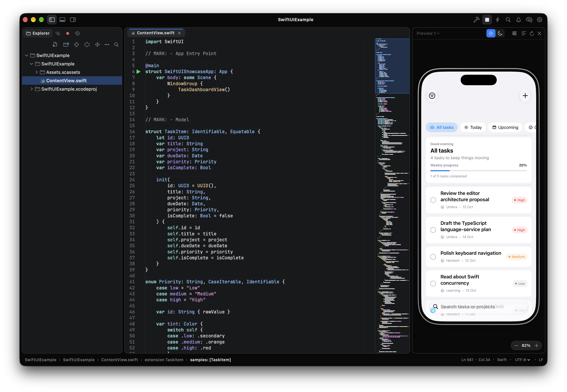Open notifications bell icon
The width and height of the screenshot is (567, 392).
click(518, 20)
